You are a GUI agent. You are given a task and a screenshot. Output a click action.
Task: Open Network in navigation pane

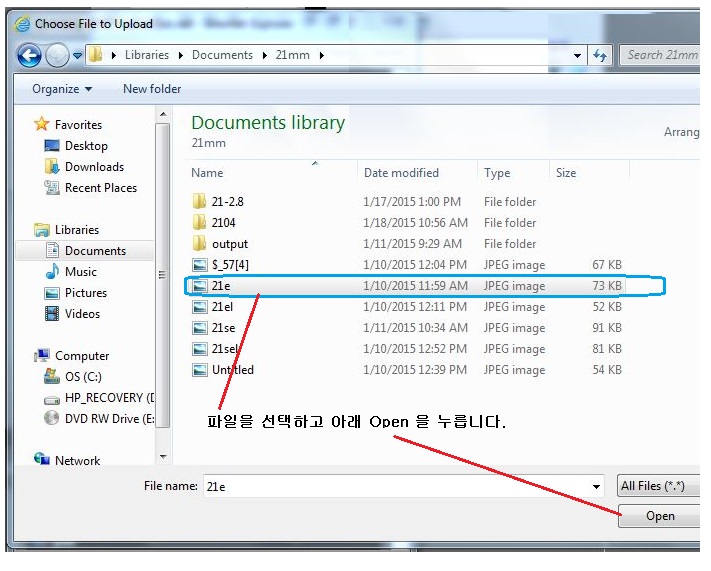pyautogui.click(x=77, y=460)
